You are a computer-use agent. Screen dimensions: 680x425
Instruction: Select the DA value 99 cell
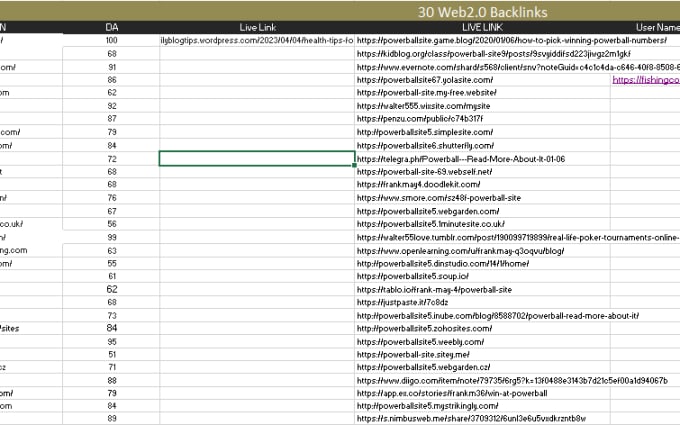click(x=112, y=237)
